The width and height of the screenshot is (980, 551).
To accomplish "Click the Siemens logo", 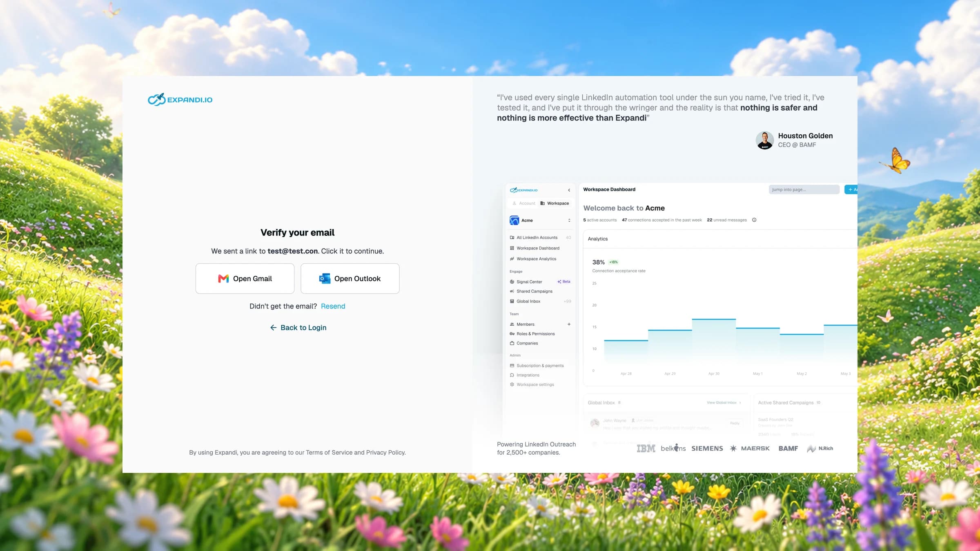I will [x=707, y=448].
